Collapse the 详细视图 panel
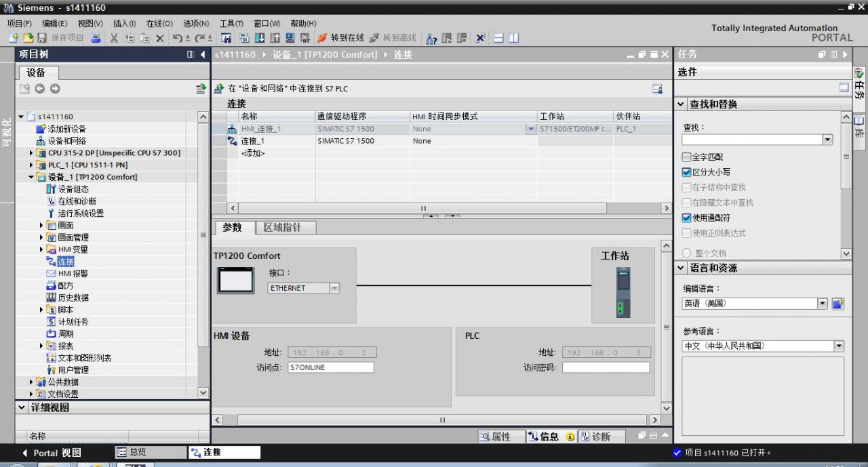Screen dimensions: 868x467 [x=22, y=408]
